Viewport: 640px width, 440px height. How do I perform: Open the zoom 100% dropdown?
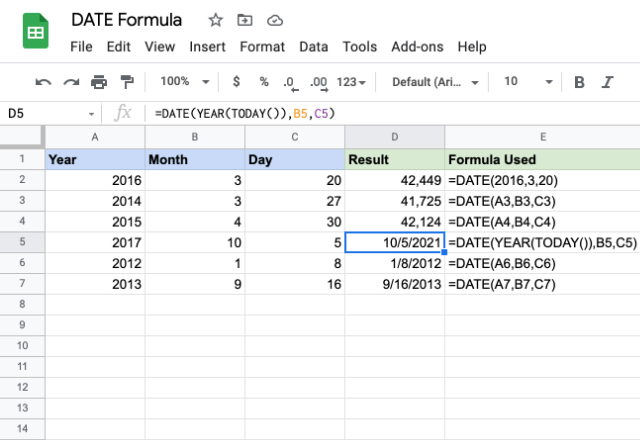click(x=185, y=82)
